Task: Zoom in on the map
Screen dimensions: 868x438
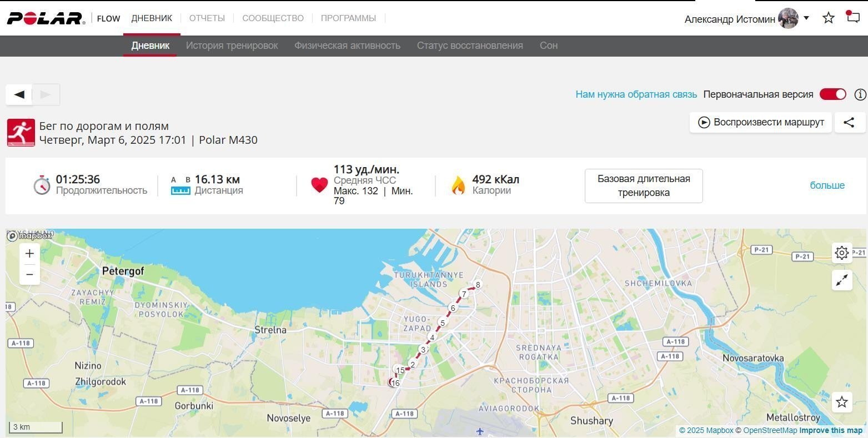Action: 29,254
